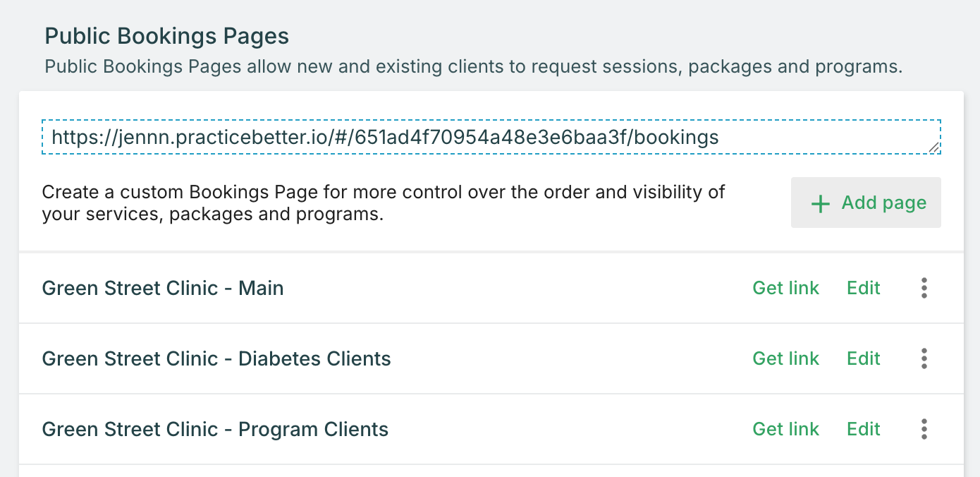Screen dimensions: 980x477
Task: Click the plus icon in Add page
Action: click(x=820, y=204)
